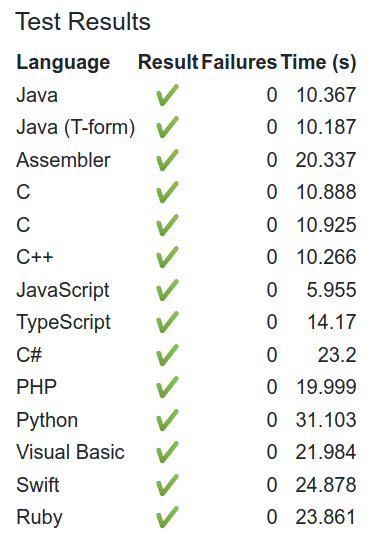Click the failures count 0 for Assembler
380x542 pixels.
[x=272, y=160]
